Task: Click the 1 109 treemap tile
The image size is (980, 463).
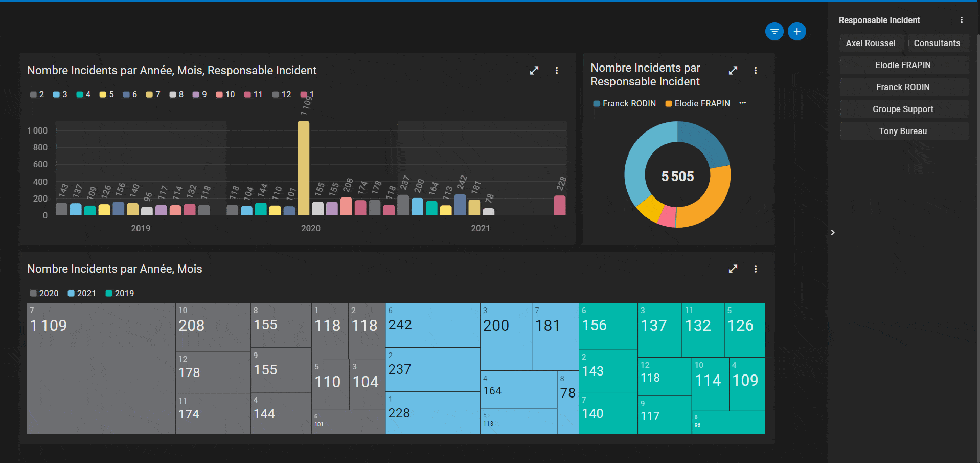Action: [101, 368]
